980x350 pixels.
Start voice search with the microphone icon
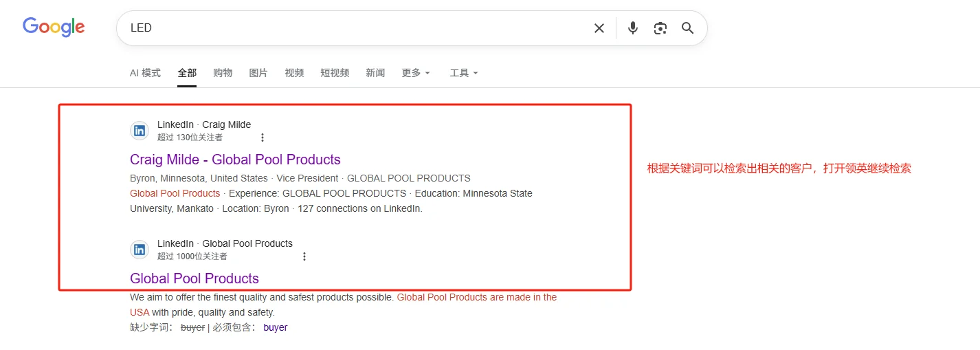(x=633, y=28)
